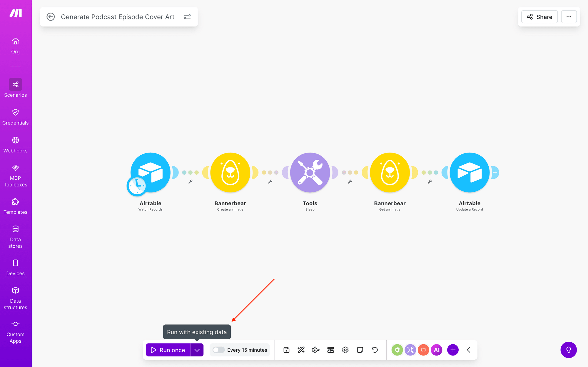This screenshot has width=588, height=367.
Task: Click the back arrow beside scenario title
Action: point(51,17)
